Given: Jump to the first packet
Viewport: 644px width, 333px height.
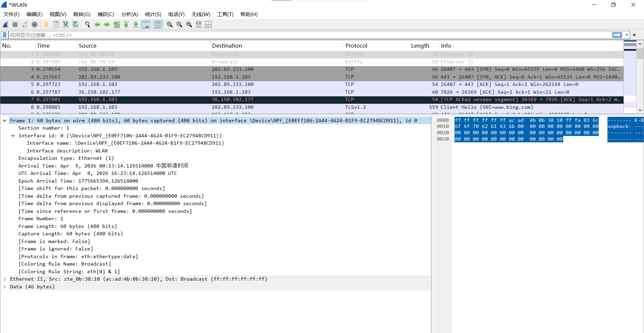Looking at the screenshot, I should coord(126,25).
